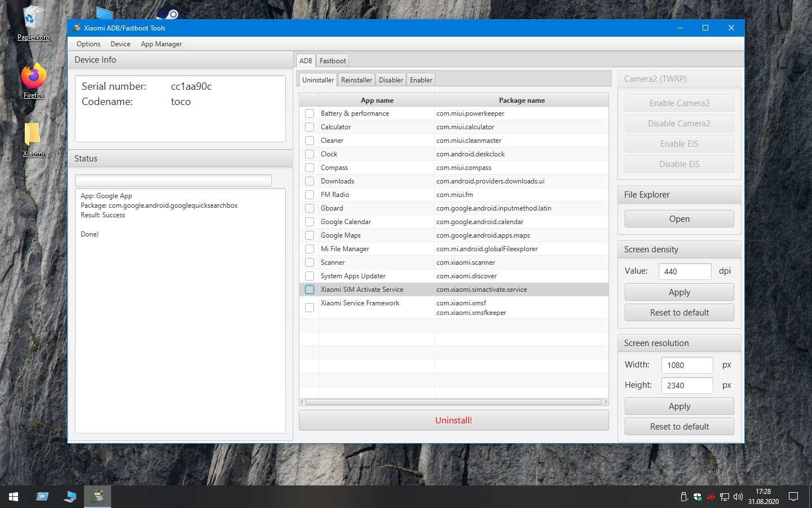Apply the screen density value
This screenshot has height=508, width=812.
tap(679, 292)
